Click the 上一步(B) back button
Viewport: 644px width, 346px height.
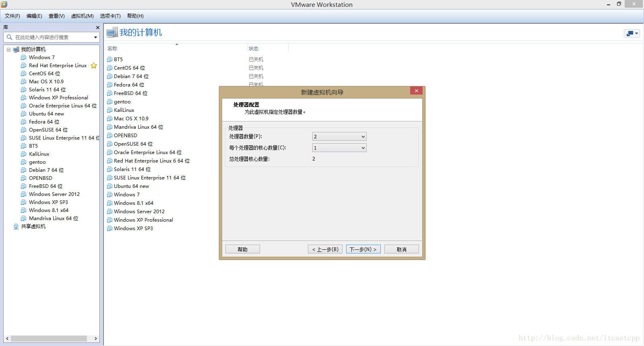click(325, 249)
